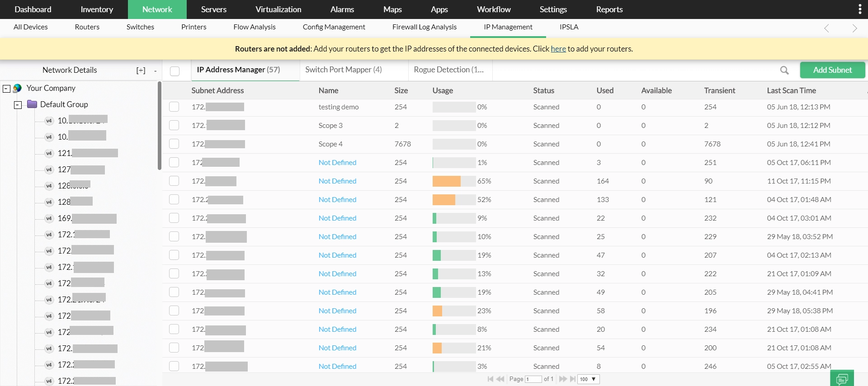
Task: Expand all with the [+] icon
Action: [141, 70]
